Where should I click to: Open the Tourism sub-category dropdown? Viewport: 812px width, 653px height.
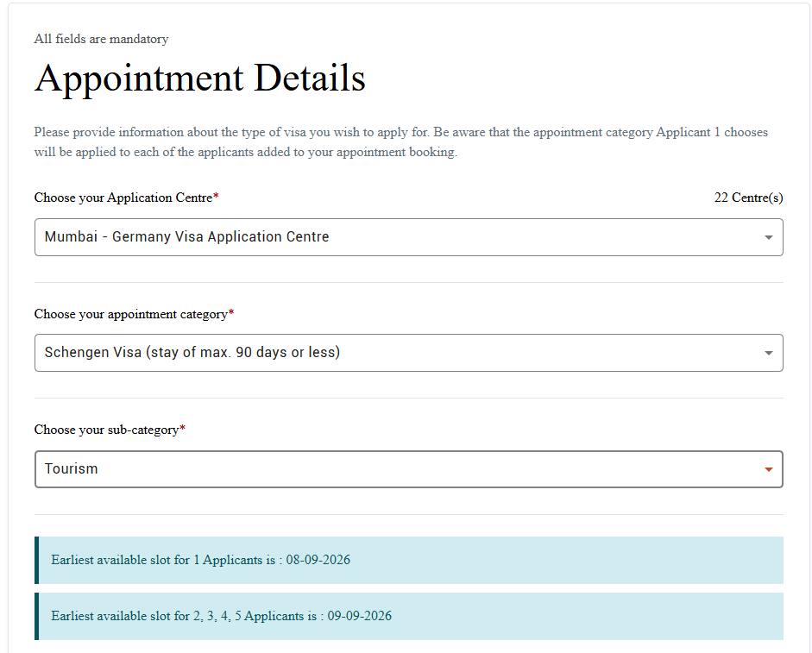click(409, 469)
